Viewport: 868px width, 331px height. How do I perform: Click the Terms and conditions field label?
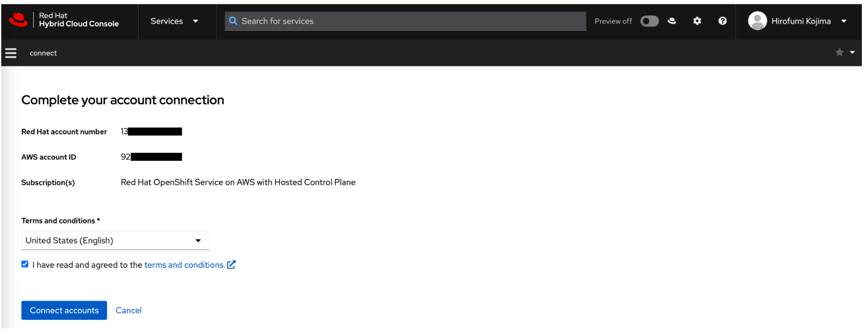point(60,221)
